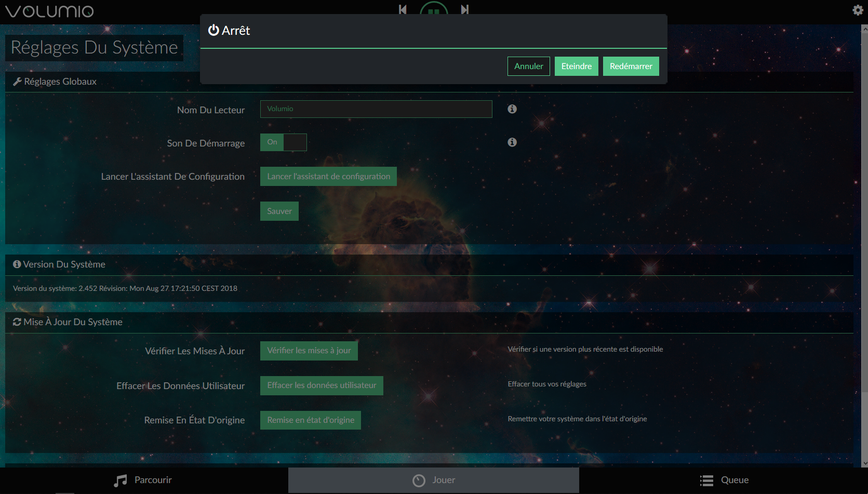
Task: Show info for Son De Démarrage
Action: click(x=512, y=142)
